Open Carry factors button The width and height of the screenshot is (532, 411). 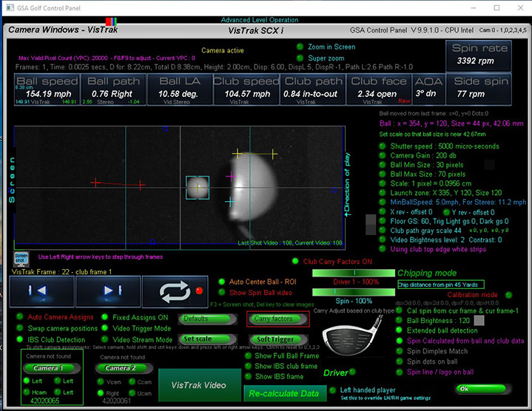coord(278,319)
